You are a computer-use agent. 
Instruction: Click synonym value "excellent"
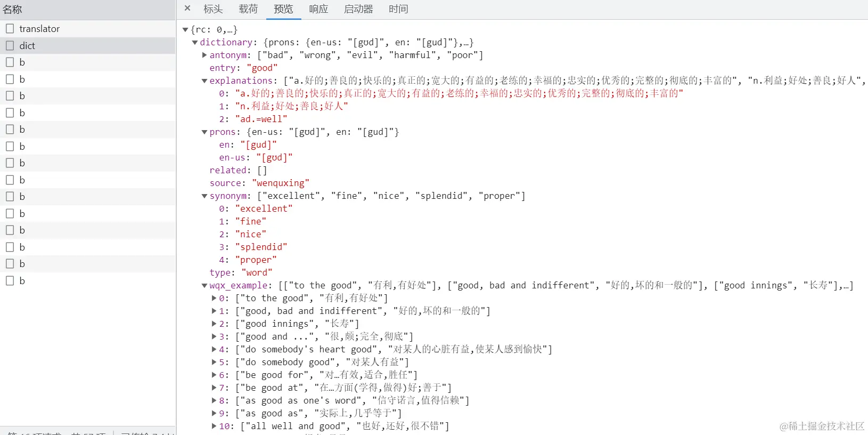pyautogui.click(x=264, y=209)
